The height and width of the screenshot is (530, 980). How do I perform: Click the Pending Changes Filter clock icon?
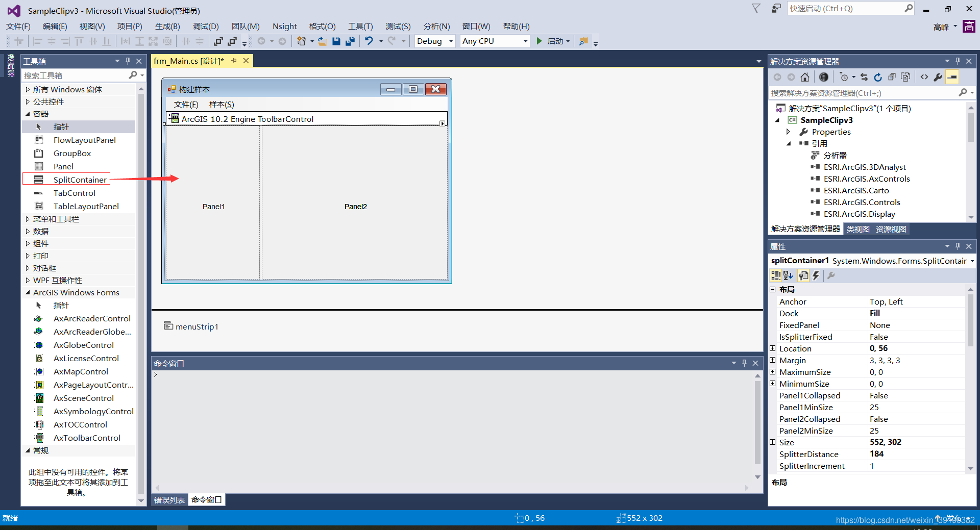coord(844,77)
